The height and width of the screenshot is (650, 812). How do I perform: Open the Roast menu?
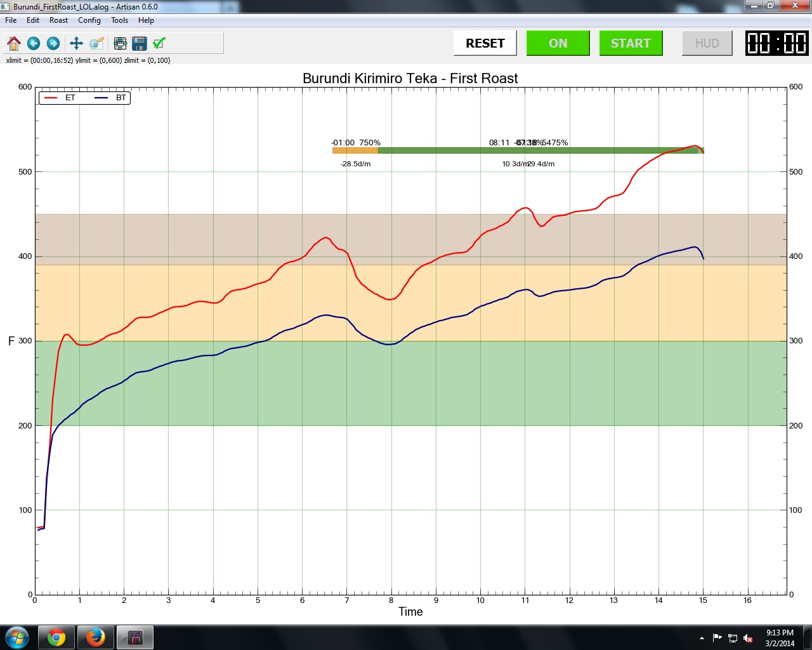point(58,20)
